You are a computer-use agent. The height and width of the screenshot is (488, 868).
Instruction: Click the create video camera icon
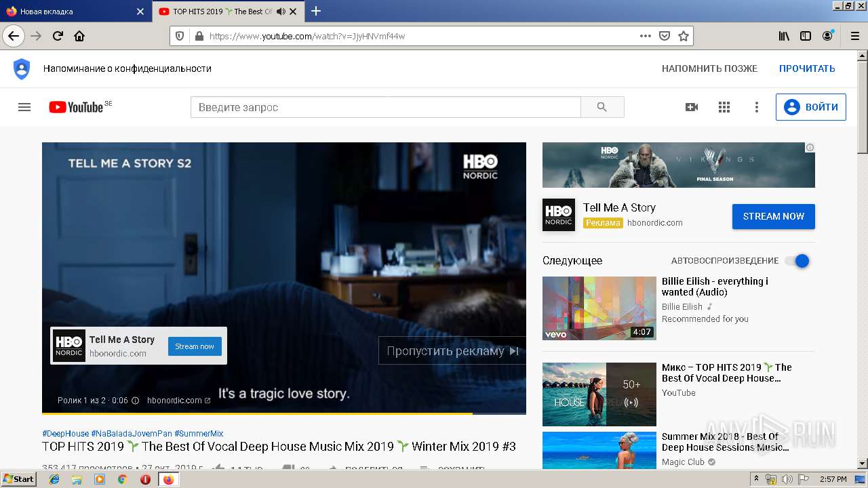692,107
